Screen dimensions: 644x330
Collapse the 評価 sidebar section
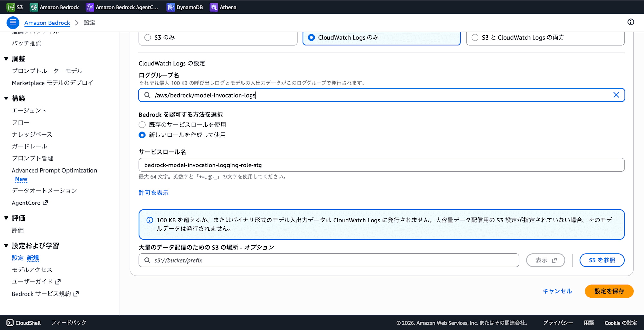[6, 218]
